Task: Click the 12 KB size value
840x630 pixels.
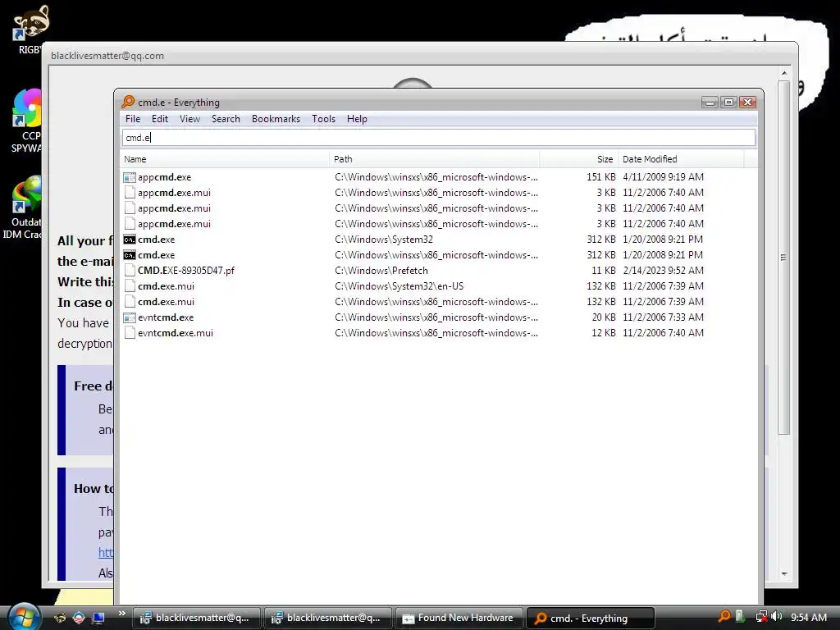Action: point(604,333)
